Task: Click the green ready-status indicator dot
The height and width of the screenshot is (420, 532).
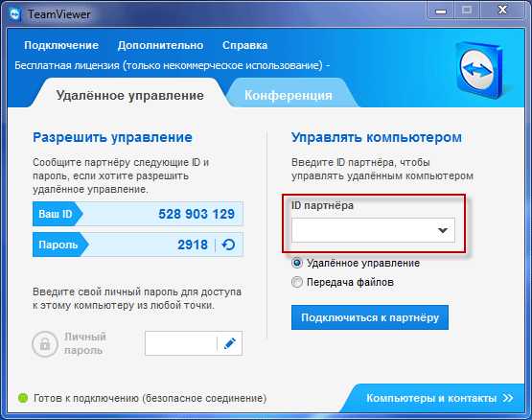Action: coord(23,398)
